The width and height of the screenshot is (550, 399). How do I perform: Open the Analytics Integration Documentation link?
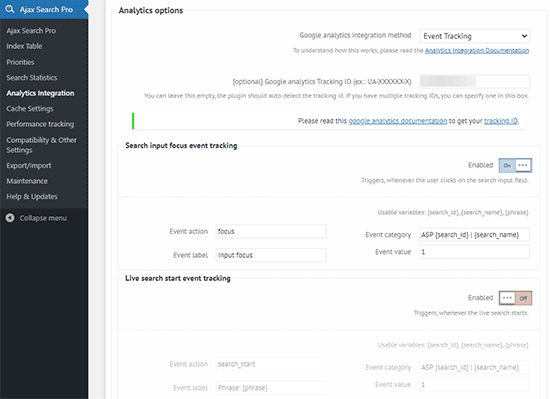(x=477, y=50)
